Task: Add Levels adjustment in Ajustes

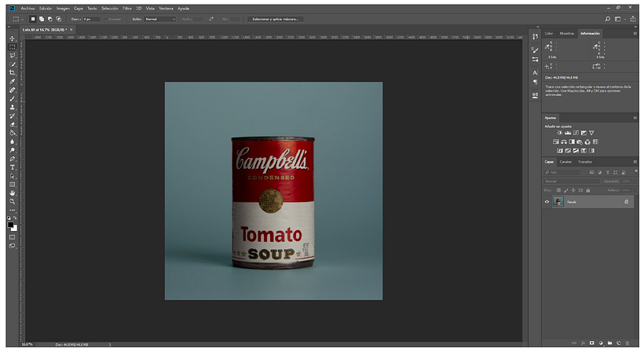Action: (568, 133)
